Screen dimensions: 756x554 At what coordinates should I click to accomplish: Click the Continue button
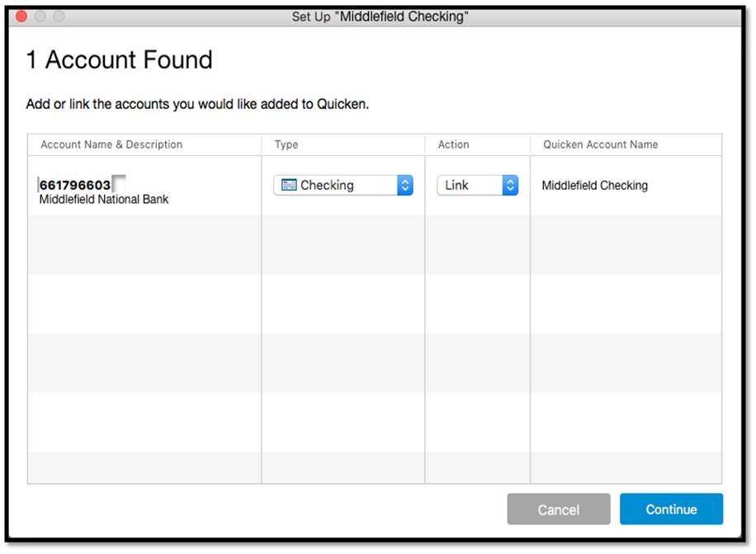[671, 509]
